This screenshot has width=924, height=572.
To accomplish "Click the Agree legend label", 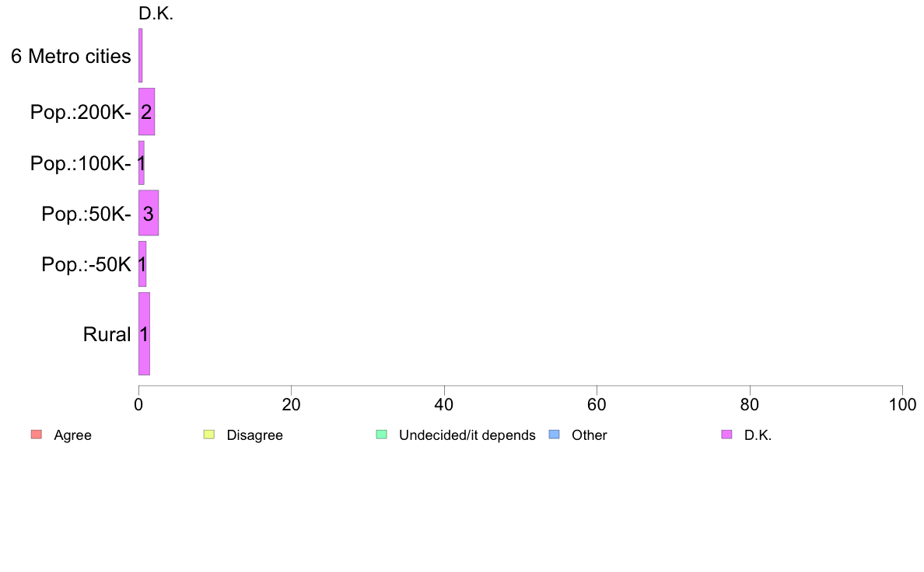I will (x=72, y=435).
